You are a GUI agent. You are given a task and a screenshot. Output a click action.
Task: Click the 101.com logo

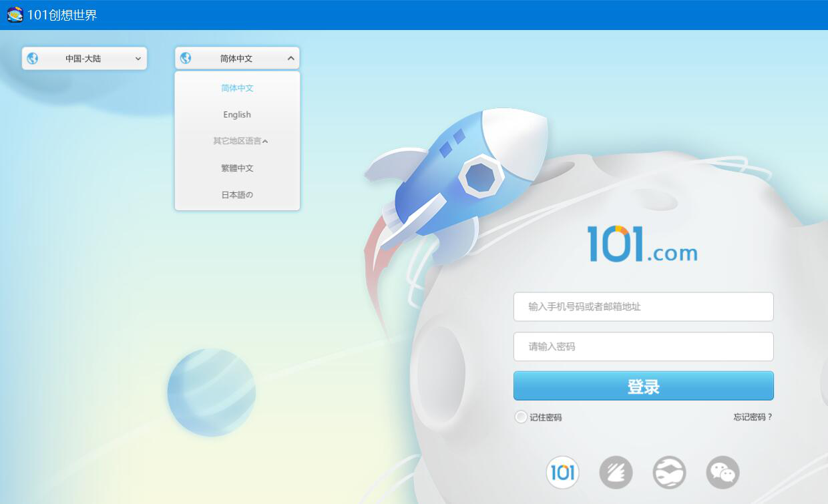[x=642, y=244]
